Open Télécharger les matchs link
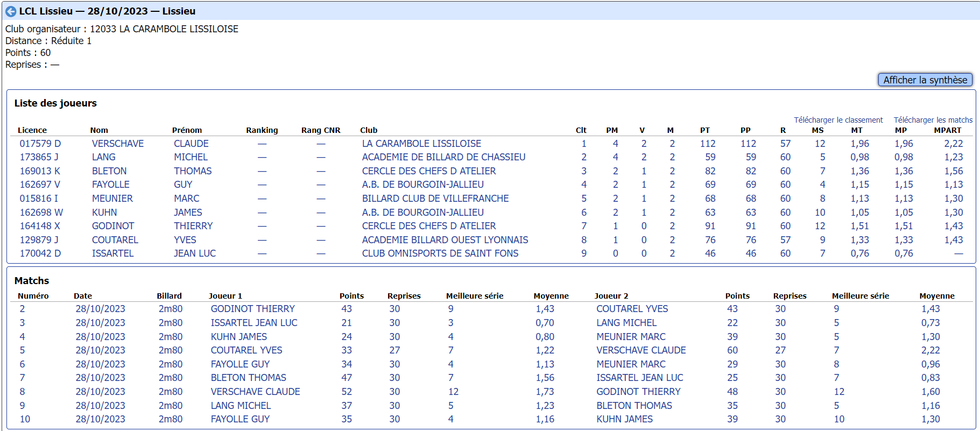Viewport: 980px width, 431px height. [933, 120]
